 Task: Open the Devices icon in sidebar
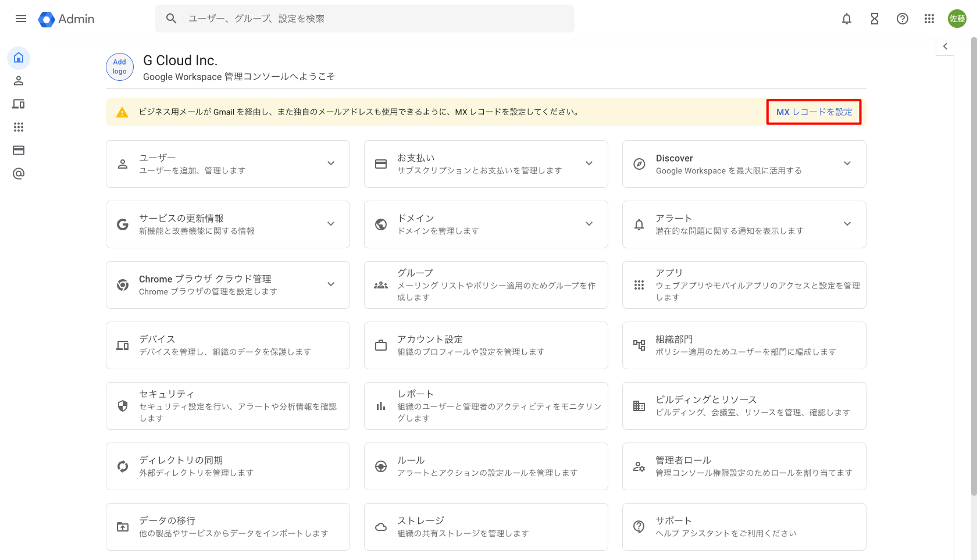[19, 104]
